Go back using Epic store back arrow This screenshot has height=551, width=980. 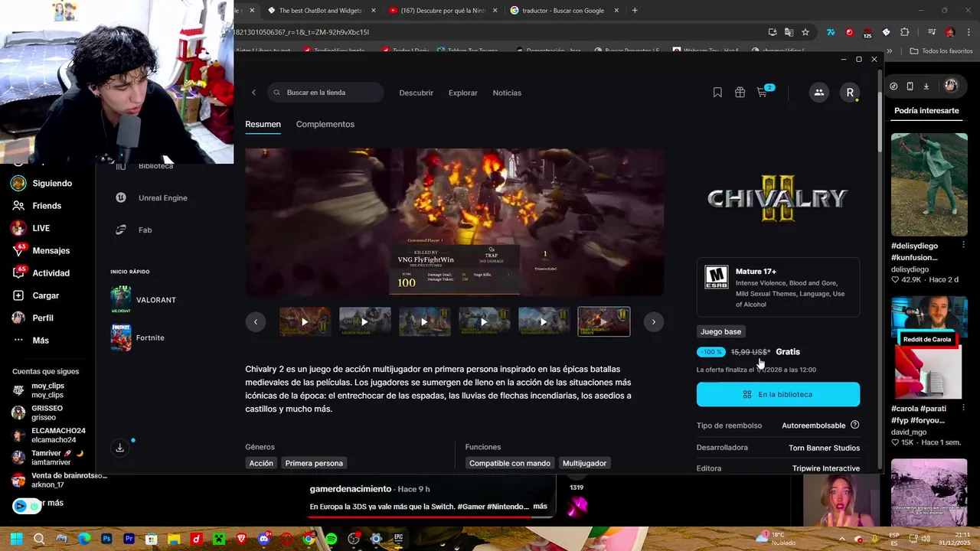[x=253, y=93]
